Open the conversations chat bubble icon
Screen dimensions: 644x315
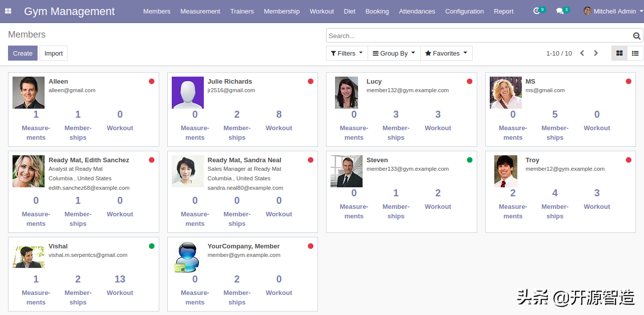click(560, 11)
